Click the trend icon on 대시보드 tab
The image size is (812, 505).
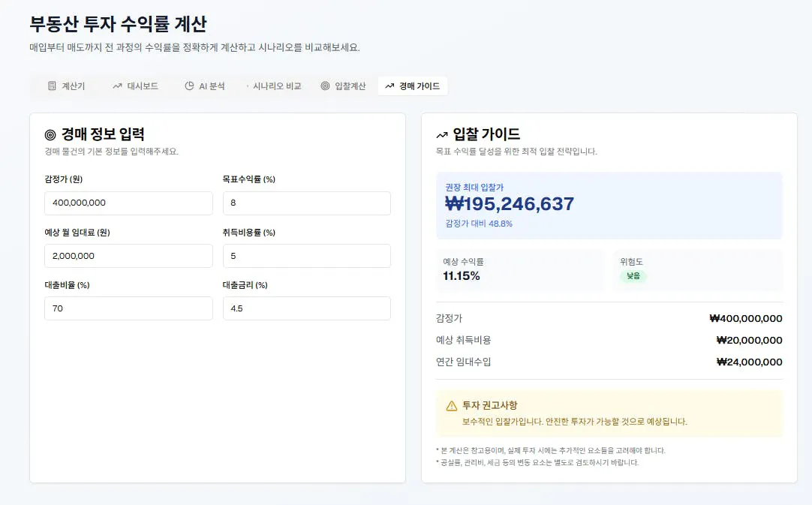118,86
